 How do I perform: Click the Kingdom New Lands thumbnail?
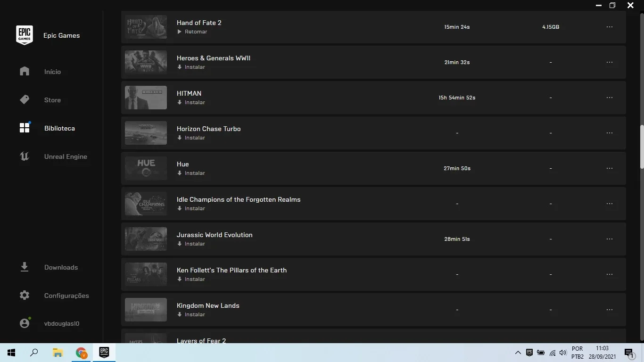[146, 310]
